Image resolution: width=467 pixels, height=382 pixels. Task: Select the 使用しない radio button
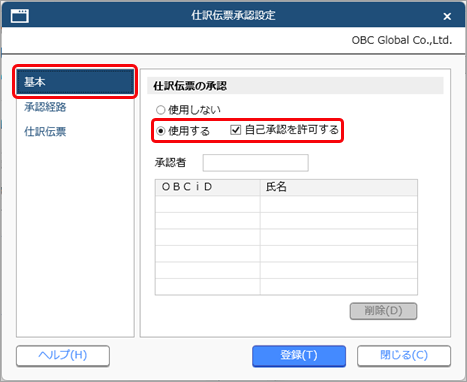(x=161, y=110)
